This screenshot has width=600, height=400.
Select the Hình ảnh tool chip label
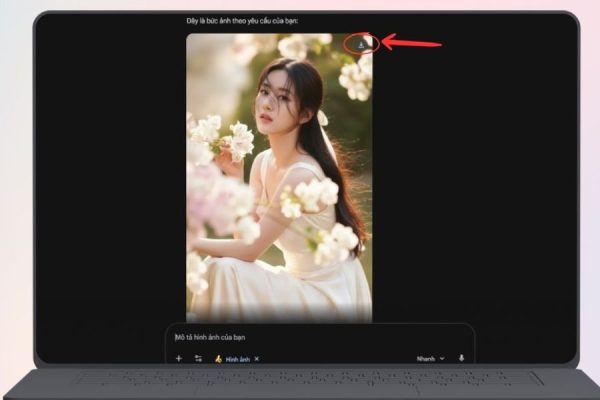pyautogui.click(x=237, y=358)
